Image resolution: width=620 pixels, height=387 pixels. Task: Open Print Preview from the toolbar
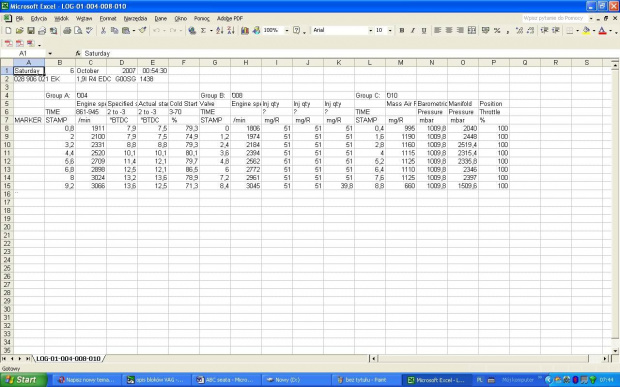click(x=78, y=30)
